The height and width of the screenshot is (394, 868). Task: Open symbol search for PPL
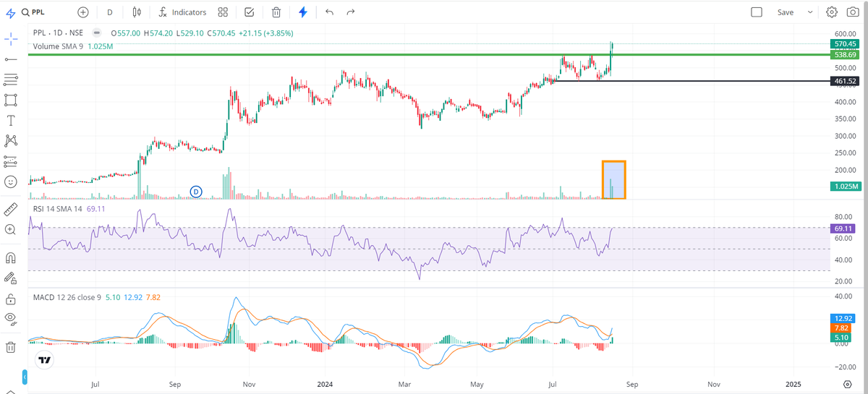(35, 12)
